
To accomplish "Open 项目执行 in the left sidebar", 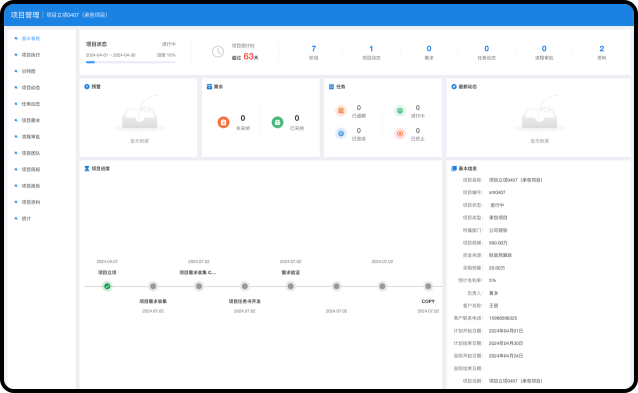I will click(31, 55).
